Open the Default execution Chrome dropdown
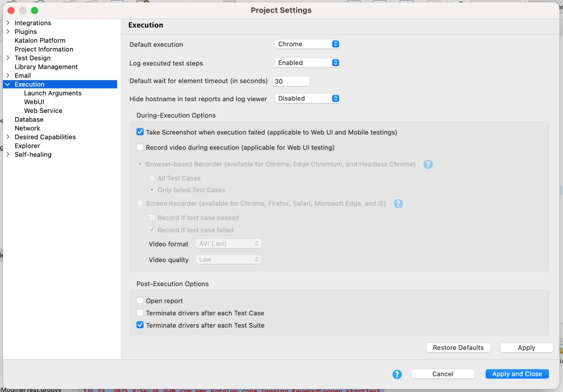 (307, 44)
